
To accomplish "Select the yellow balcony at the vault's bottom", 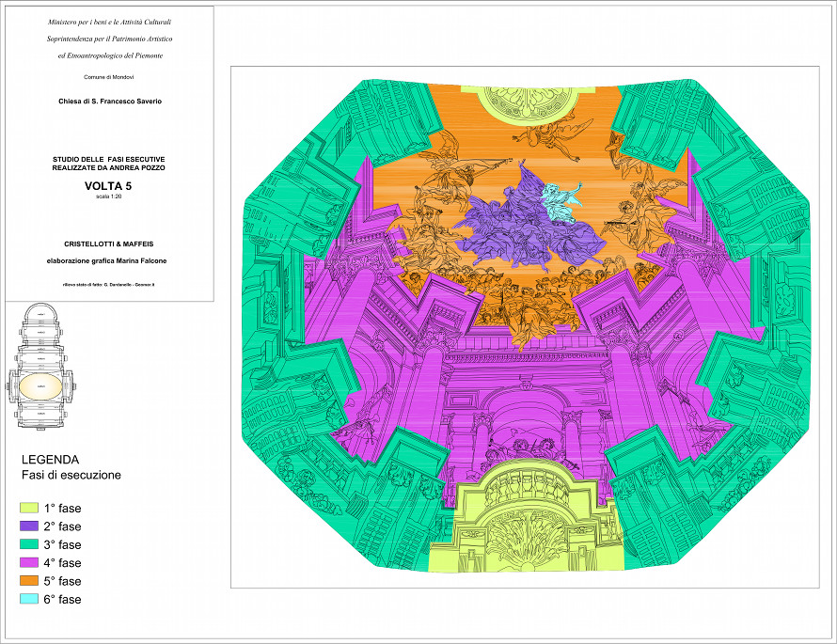I will [526, 516].
